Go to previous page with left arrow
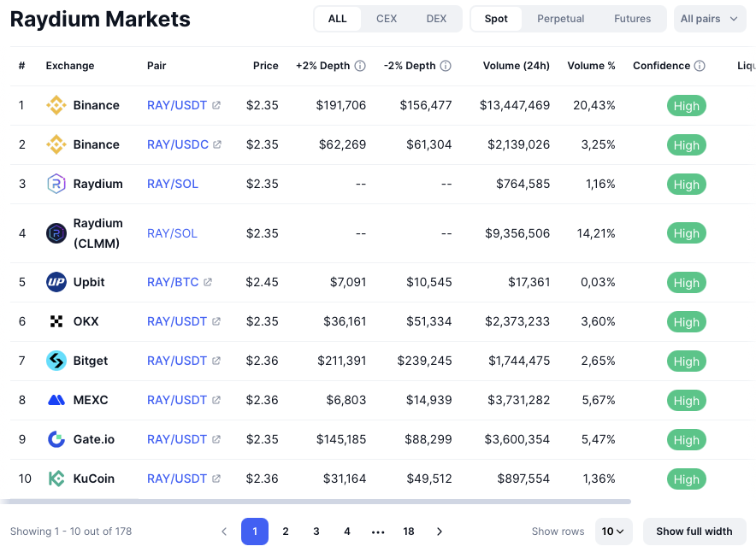The height and width of the screenshot is (558, 756). tap(224, 532)
